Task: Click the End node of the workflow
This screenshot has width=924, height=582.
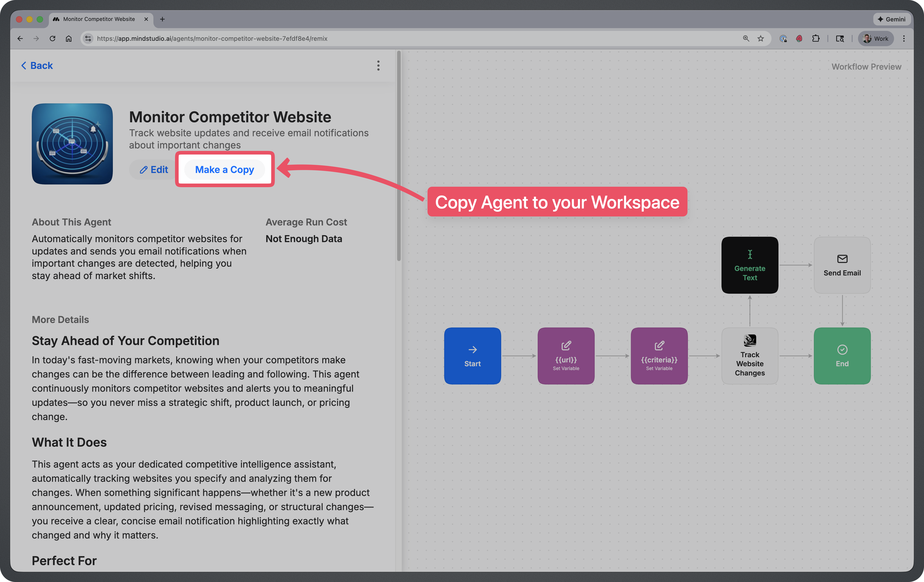Action: (842, 356)
